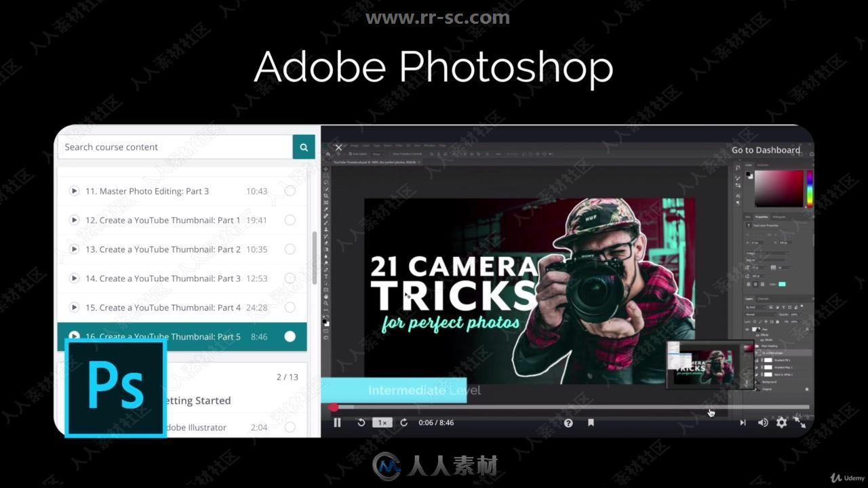Click play icon for lesson 15
Screen dimensions: 868x488
[74, 308]
